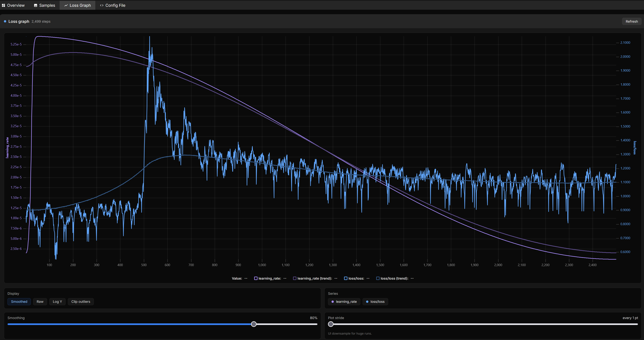The width and height of the screenshot is (644, 340).
Task: Click the left axis label 1.00e-5
Action: click(x=16, y=218)
